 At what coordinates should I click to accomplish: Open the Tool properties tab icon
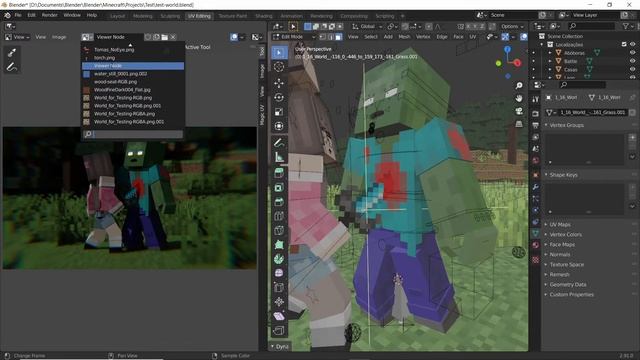[536, 99]
